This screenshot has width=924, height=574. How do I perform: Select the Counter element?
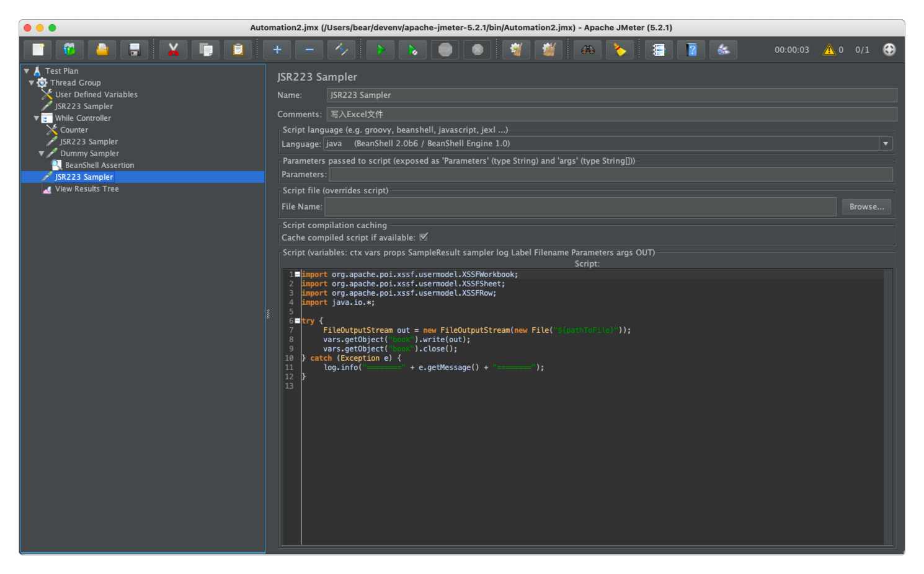74,130
